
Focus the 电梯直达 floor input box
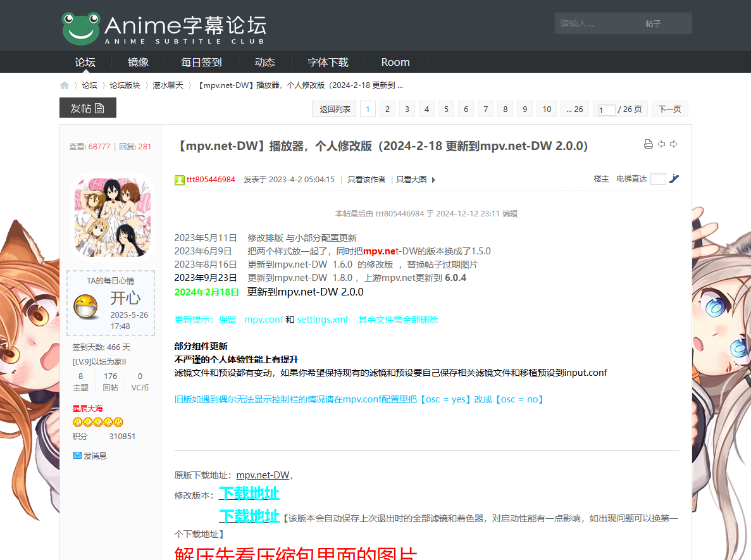pyautogui.click(x=657, y=179)
